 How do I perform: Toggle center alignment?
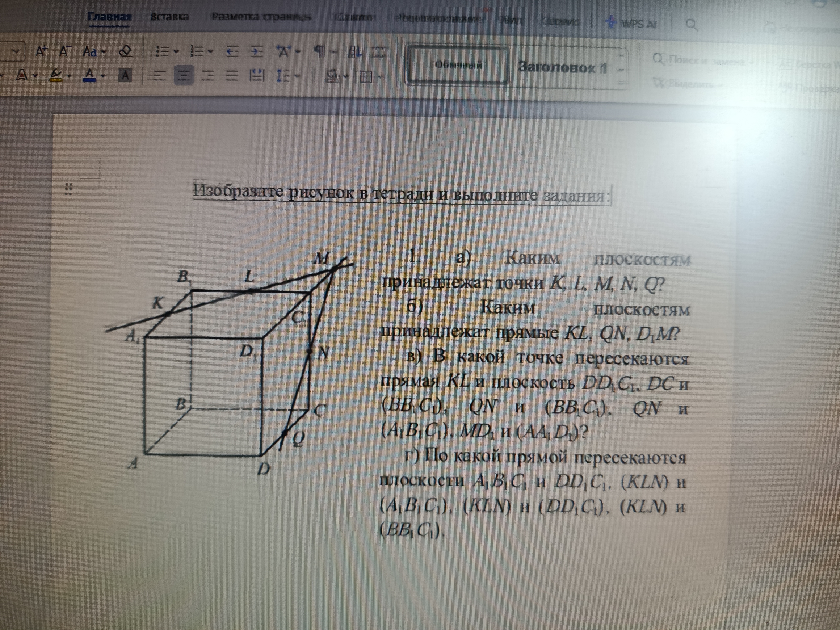tap(183, 76)
